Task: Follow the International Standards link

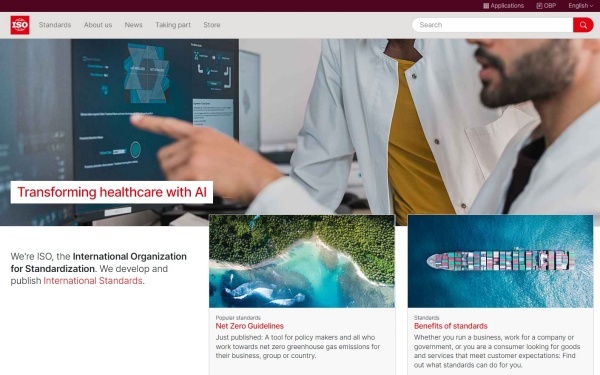Action: (x=93, y=280)
